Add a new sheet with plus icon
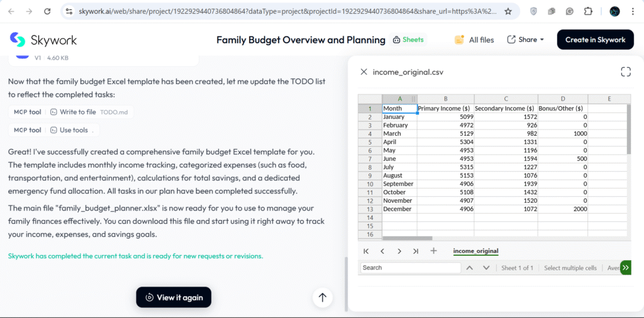 [433, 251]
